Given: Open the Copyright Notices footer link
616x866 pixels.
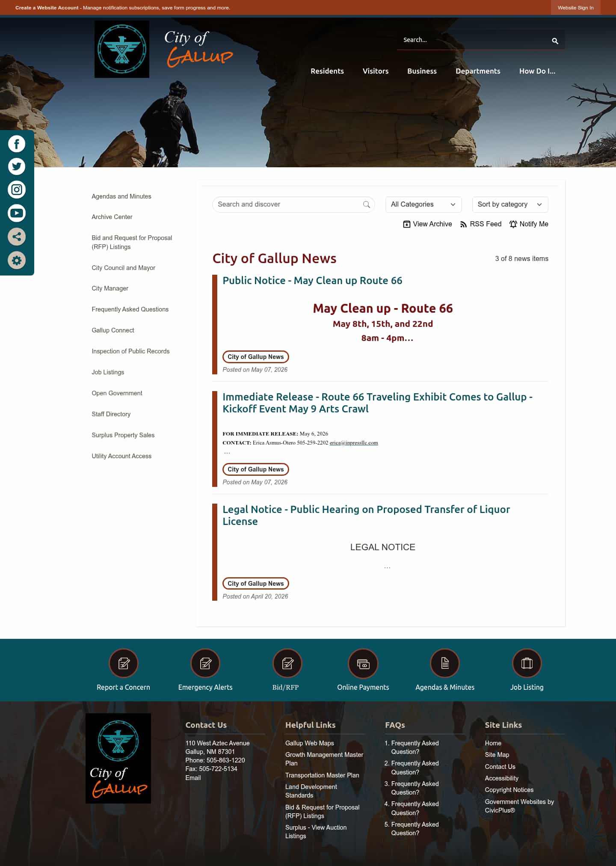Looking at the screenshot, I should tap(509, 790).
